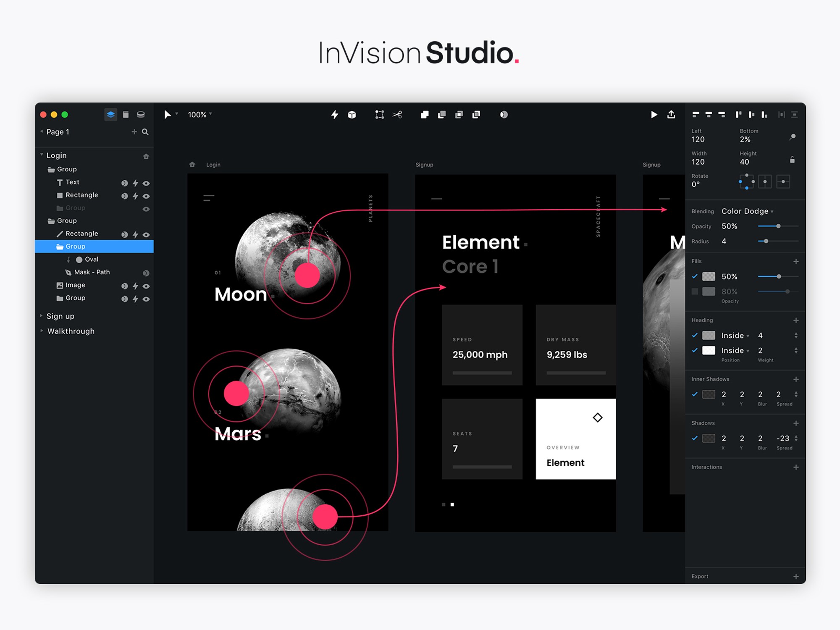Image resolution: width=840 pixels, height=630 pixels.
Task: Click the scissors path tool icon
Action: 397,115
